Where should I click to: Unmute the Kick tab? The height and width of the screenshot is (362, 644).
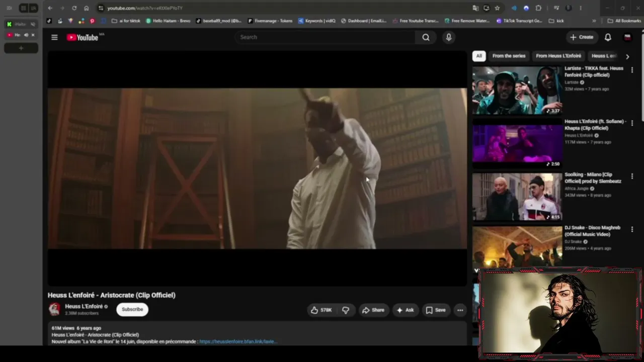(33, 24)
